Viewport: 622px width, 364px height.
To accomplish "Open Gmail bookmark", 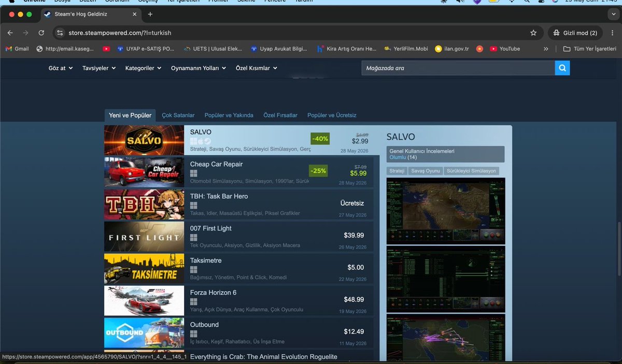I will click(x=17, y=49).
